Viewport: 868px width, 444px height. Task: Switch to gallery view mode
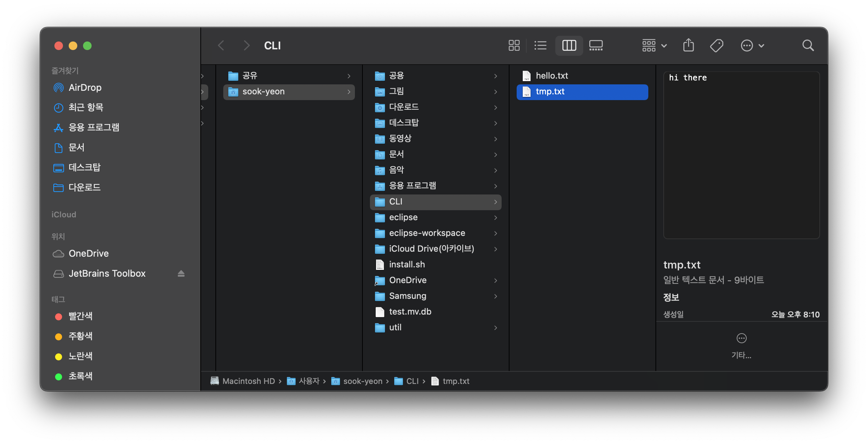coord(596,45)
